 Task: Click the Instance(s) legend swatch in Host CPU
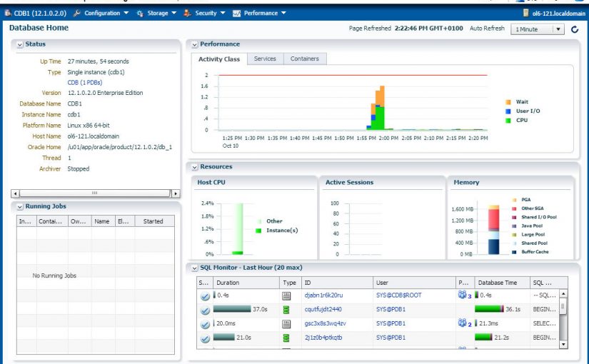point(258,231)
